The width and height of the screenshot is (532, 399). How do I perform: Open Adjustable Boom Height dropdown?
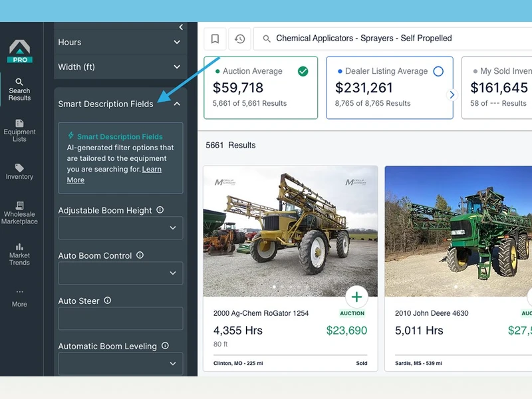[x=120, y=227]
